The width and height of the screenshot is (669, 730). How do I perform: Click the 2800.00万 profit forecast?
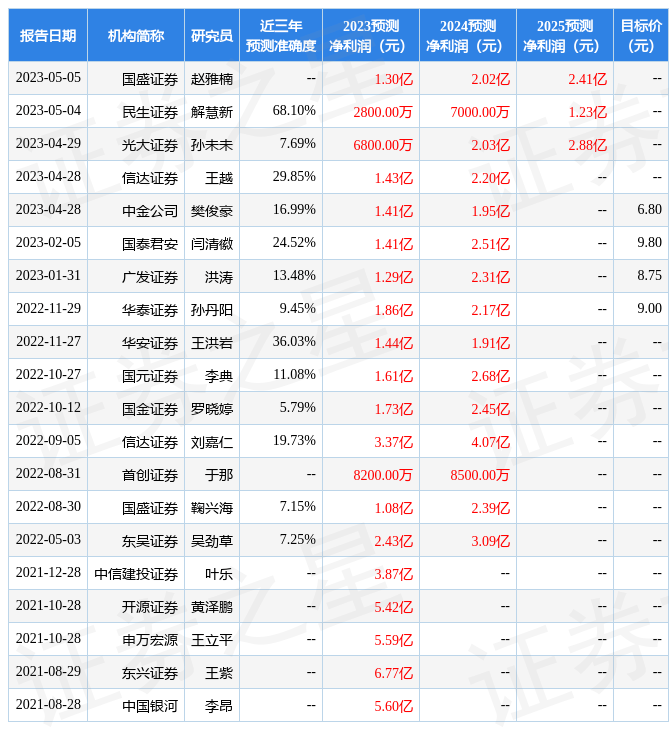point(383,112)
